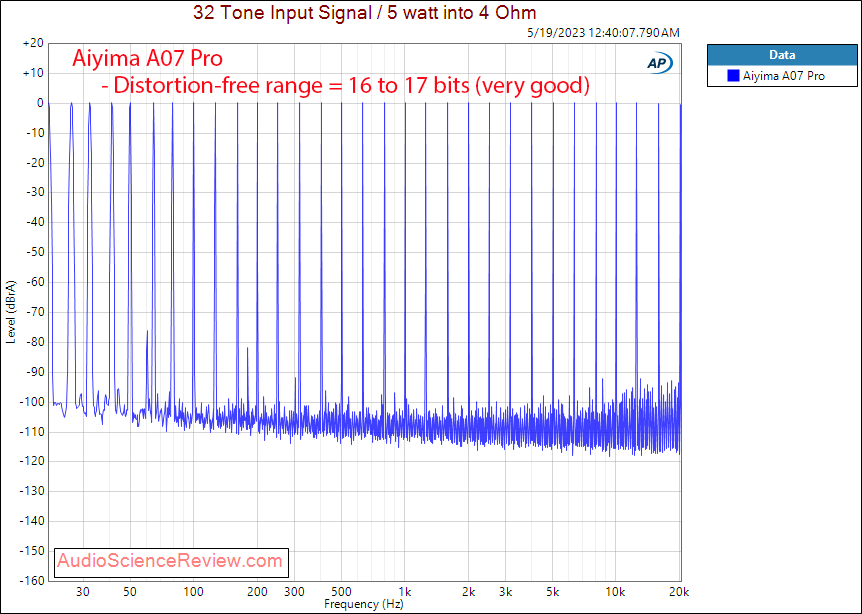Select the 'Frequency (Hz)' horizontal axis label

(363, 604)
